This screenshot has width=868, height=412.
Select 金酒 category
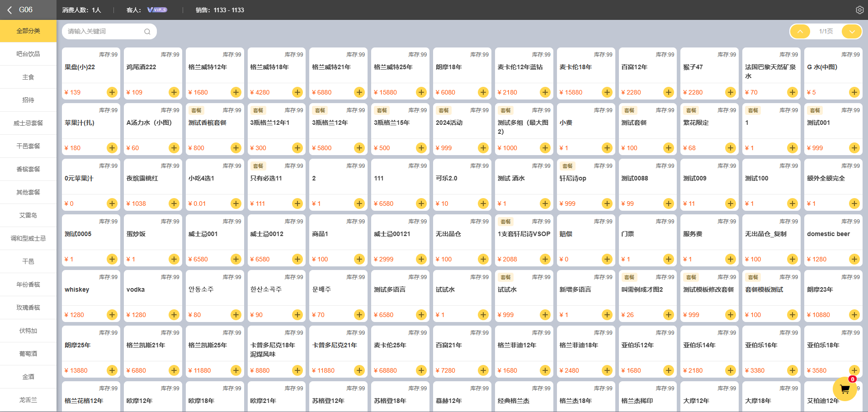(x=28, y=377)
